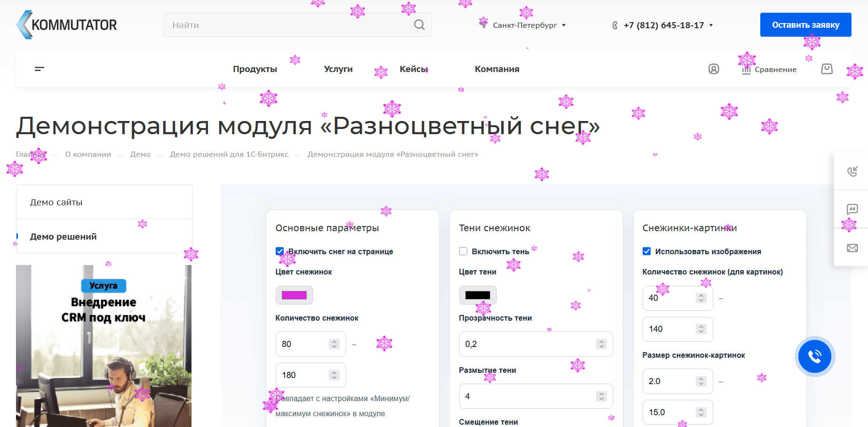Click the round blue phone call button

[815, 356]
